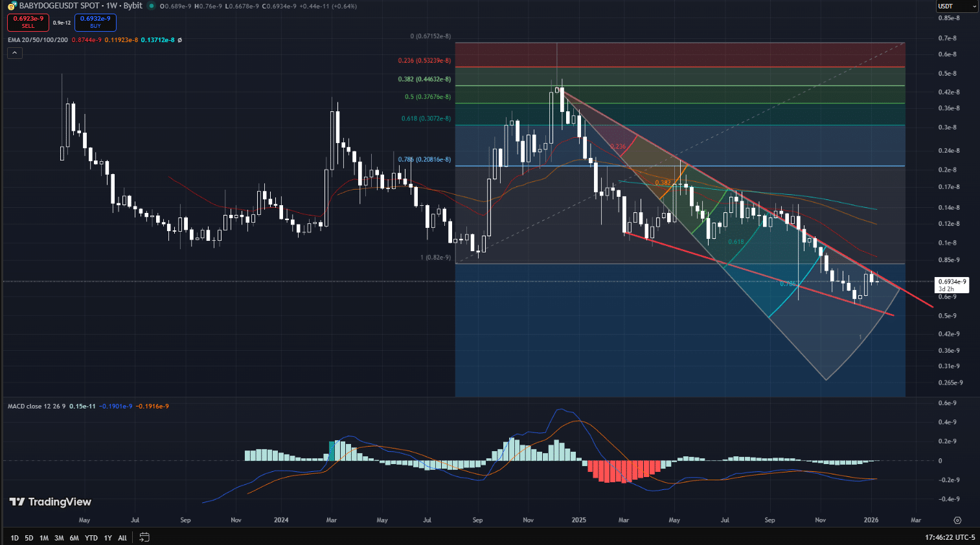
Task: Collapse the indicator legend panel
Action: coord(14,52)
